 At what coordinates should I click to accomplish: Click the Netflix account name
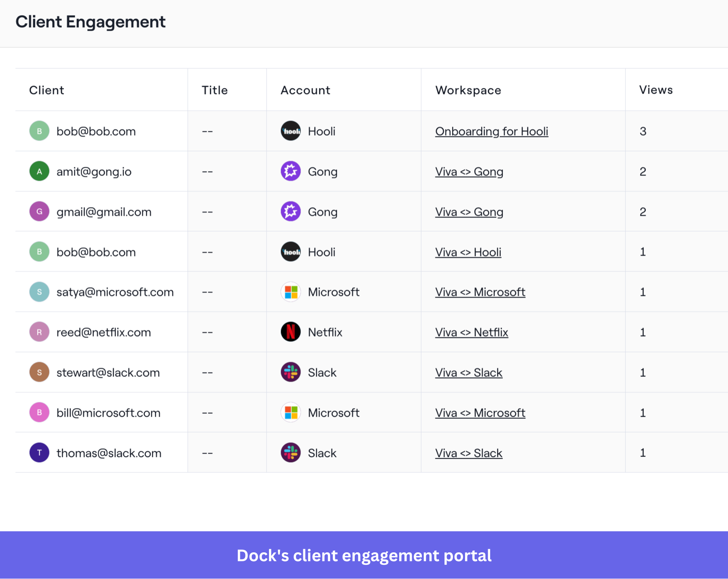point(325,332)
